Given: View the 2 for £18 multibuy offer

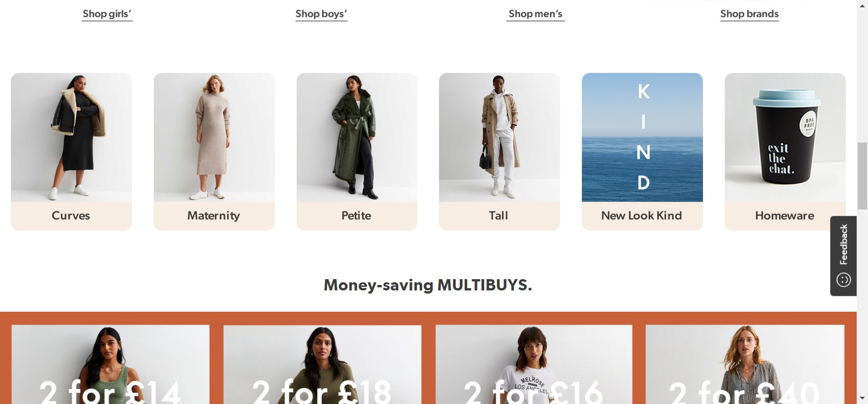Looking at the screenshot, I should click(322, 364).
